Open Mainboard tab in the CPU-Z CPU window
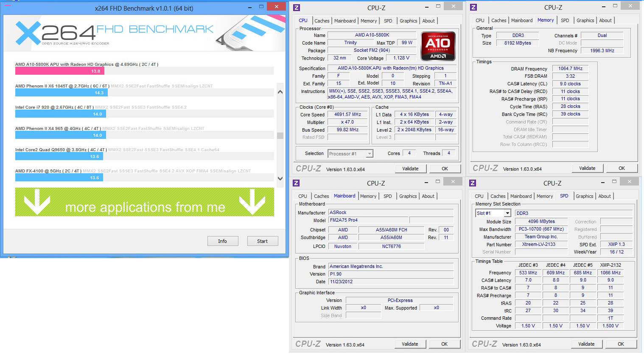 (x=345, y=21)
